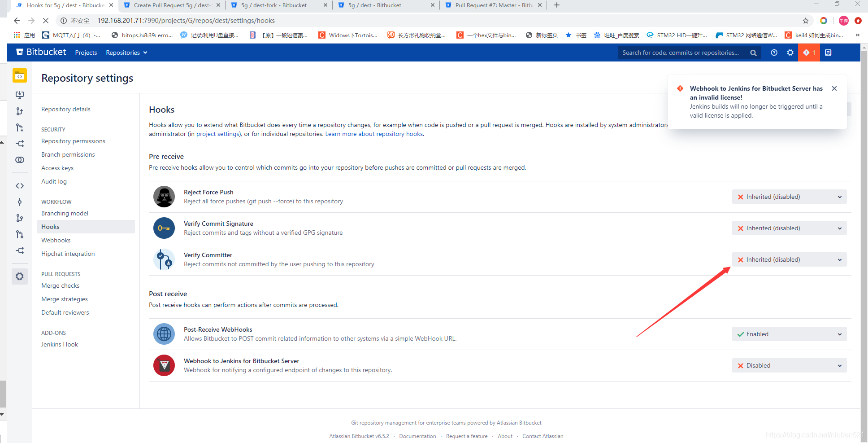
Task: Select the Create branch sidebar icon
Action: pos(20,111)
